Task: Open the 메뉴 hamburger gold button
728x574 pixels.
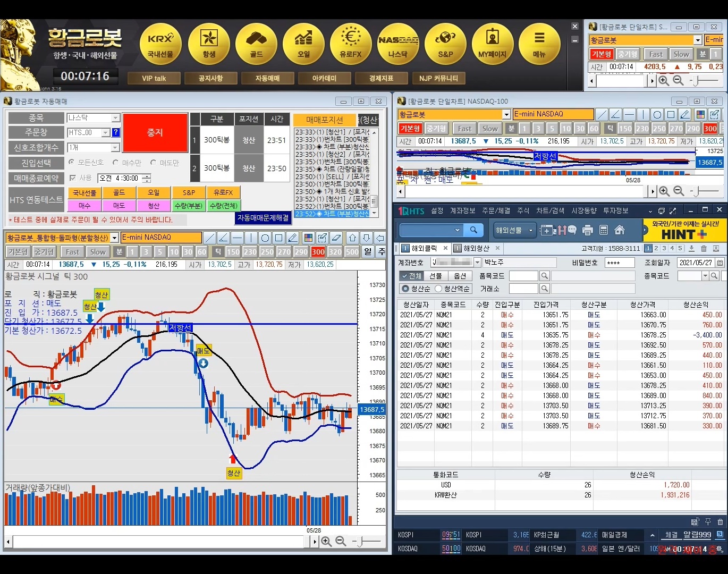Action: (x=539, y=44)
